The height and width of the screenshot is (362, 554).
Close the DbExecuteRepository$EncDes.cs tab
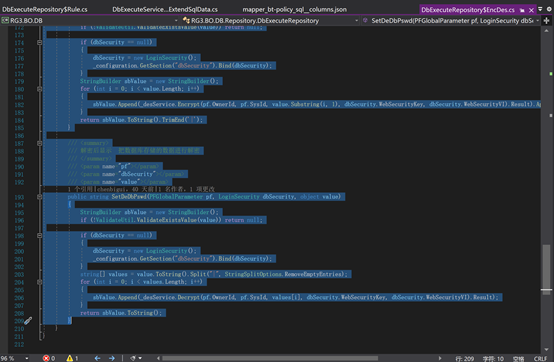(531, 10)
